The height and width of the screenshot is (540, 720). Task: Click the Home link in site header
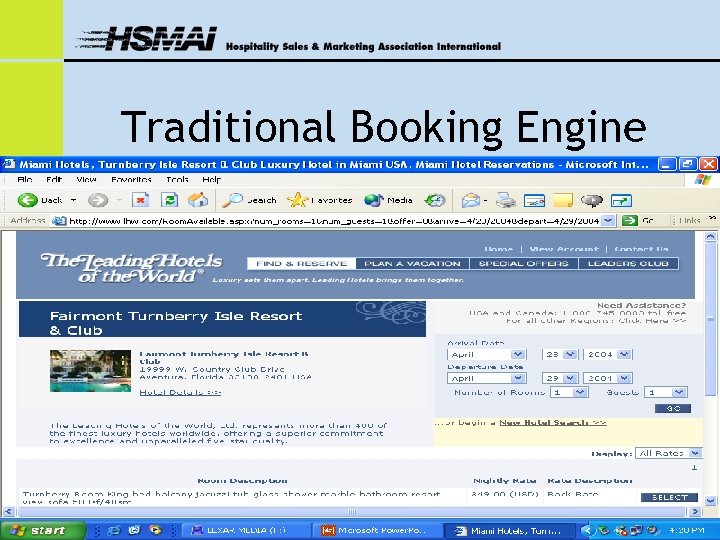coord(499,249)
